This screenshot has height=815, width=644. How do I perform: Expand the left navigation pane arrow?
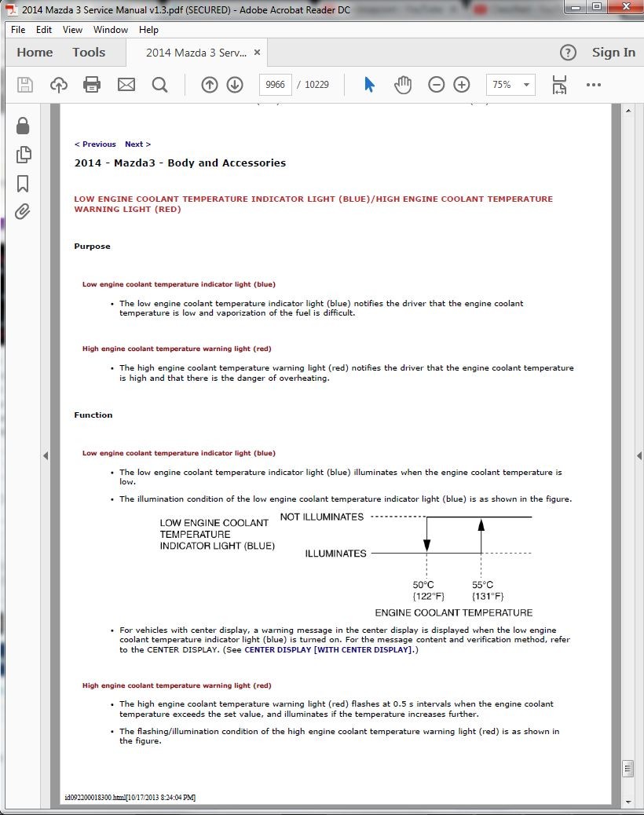(46, 456)
